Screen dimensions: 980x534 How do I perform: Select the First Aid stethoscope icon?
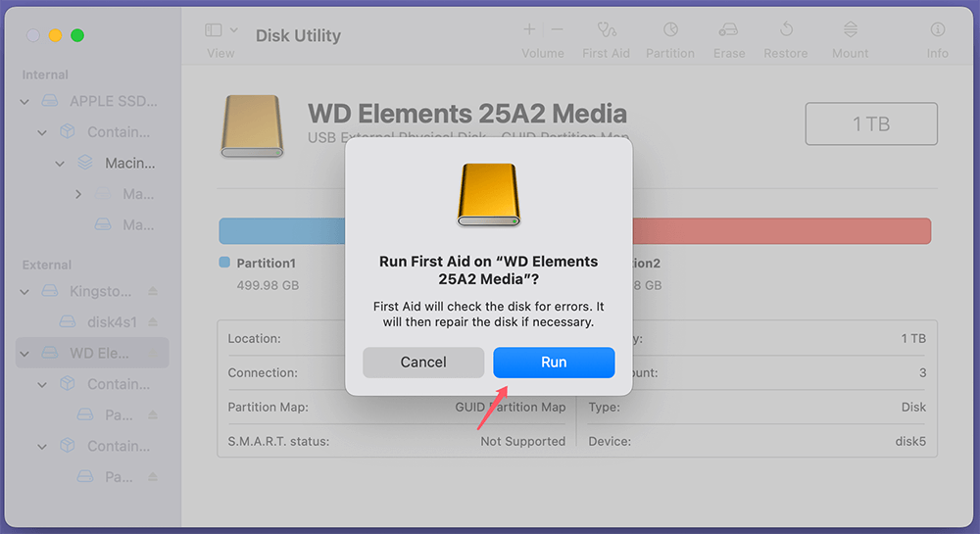coord(607,29)
